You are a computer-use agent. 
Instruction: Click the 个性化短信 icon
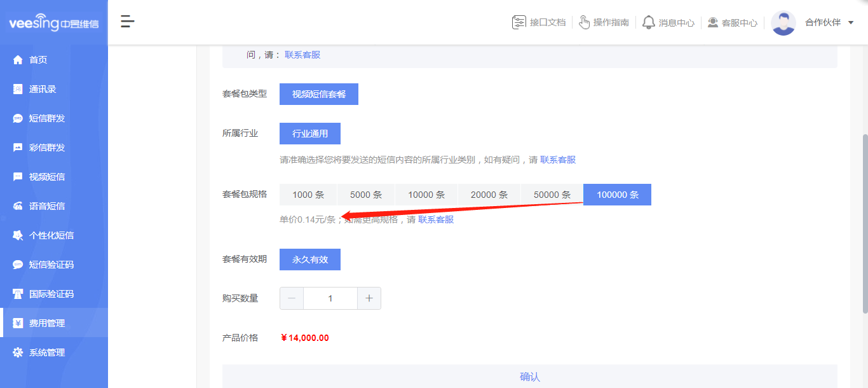[18, 235]
